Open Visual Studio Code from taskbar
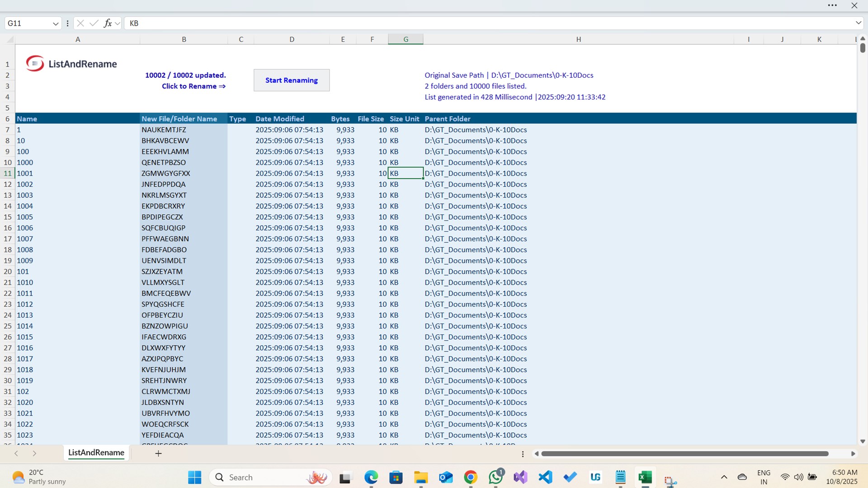The height and width of the screenshot is (488, 868). pyautogui.click(x=546, y=477)
